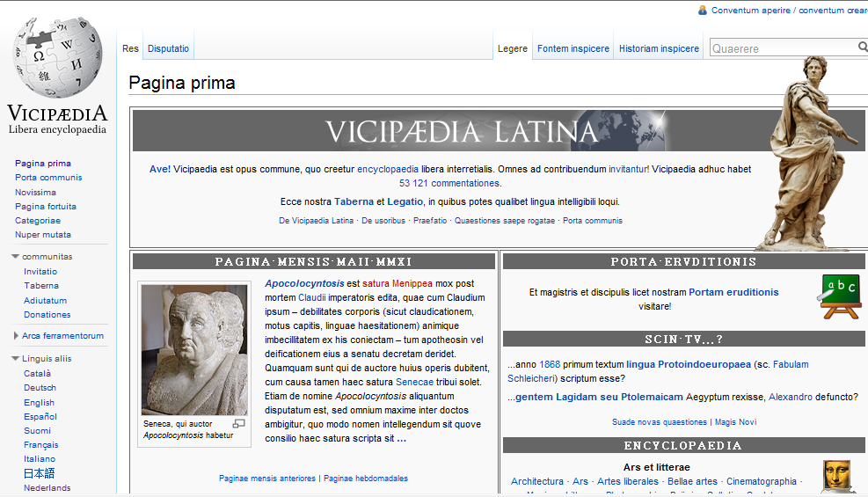Open lingua Protoindoeuropaea link
The height and width of the screenshot is (497, 868).
click(689, 365)
